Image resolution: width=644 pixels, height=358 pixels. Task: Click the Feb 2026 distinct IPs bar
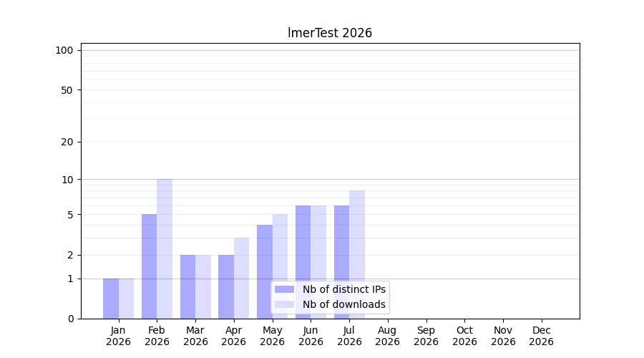(x=149, y=266)
